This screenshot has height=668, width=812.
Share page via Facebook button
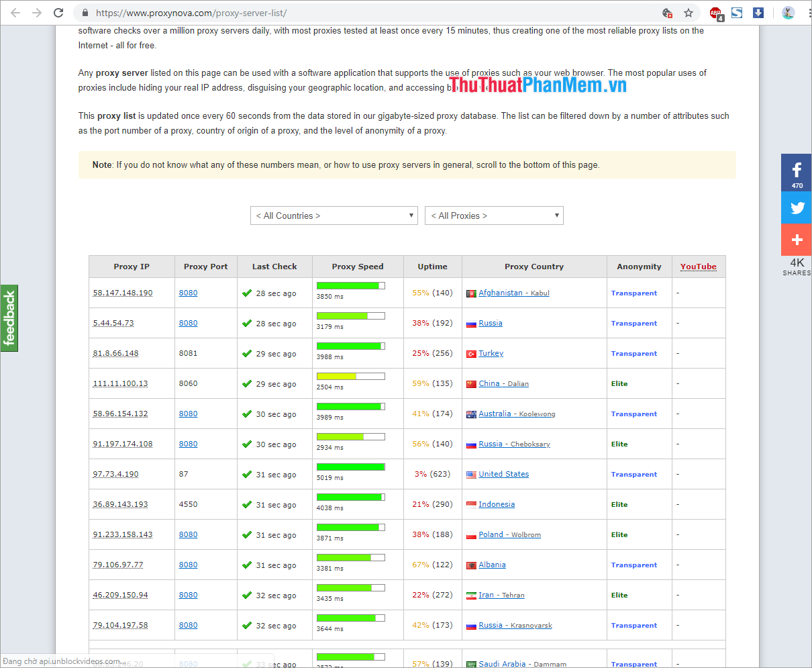[x=797, y=173]
